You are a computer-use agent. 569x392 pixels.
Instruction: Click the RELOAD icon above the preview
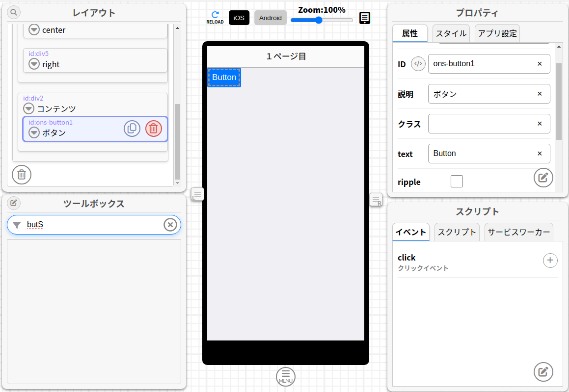(215, 15)
